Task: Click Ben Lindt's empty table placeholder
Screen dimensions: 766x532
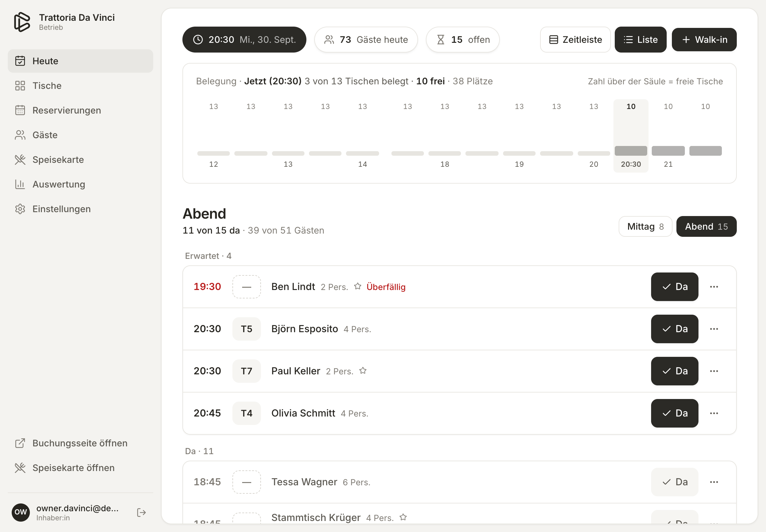Action: click(x=246, y=287)
